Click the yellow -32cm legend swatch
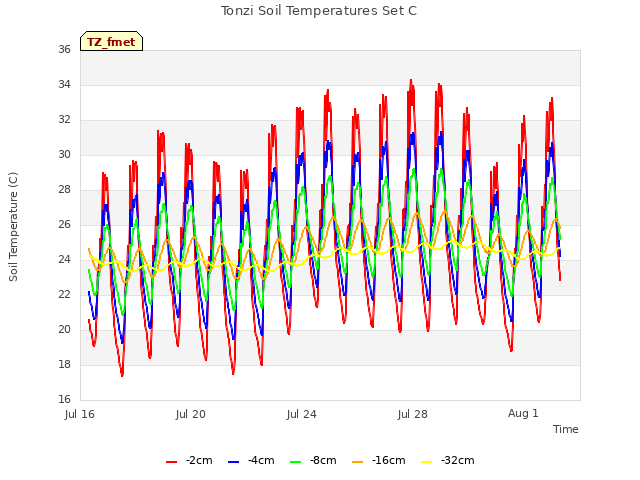 click(427, 462)
